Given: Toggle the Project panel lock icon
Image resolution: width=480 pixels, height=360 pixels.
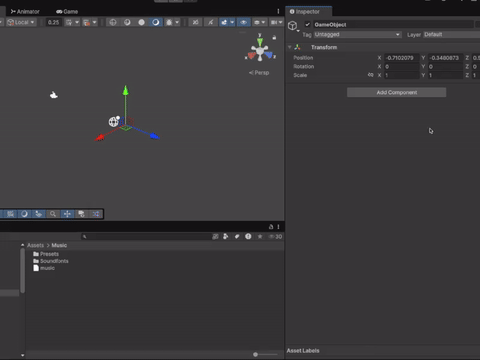Looking at the screenshot, I should pos(271,227).
